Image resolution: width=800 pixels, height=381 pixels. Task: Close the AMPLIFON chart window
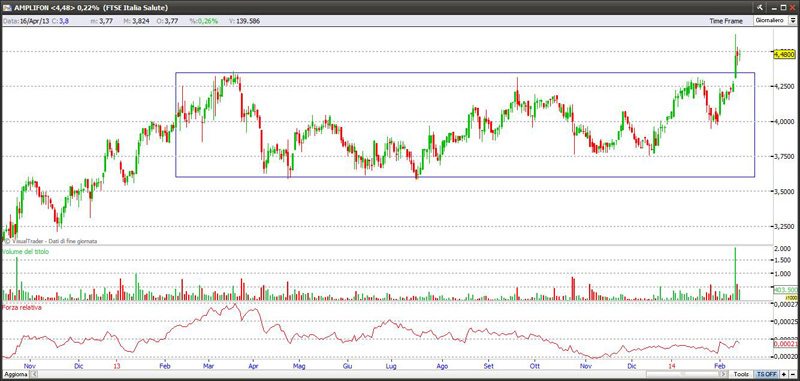[792, 8]
